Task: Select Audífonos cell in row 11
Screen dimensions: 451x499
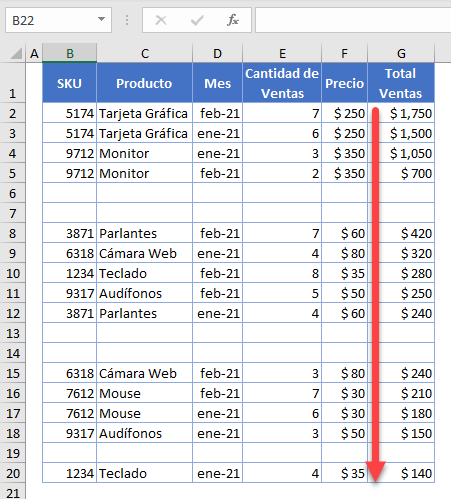Action: [144, 293]
